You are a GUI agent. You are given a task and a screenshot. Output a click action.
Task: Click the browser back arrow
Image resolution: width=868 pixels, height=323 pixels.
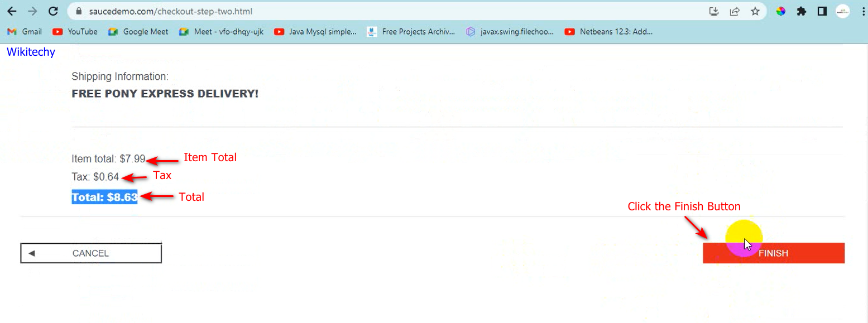coord(12,11)
